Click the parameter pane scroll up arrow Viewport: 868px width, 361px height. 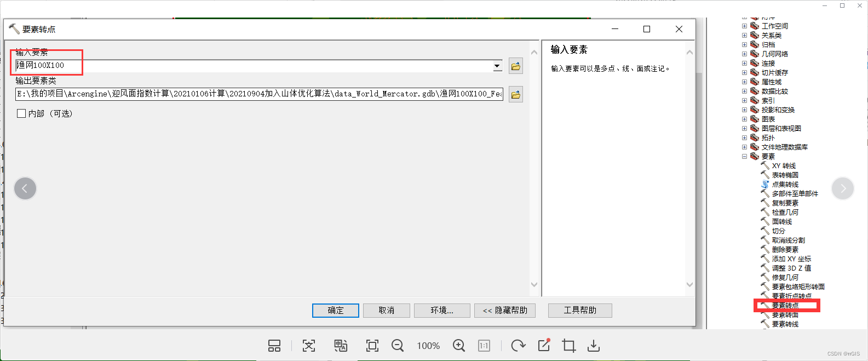coord(534,53)
